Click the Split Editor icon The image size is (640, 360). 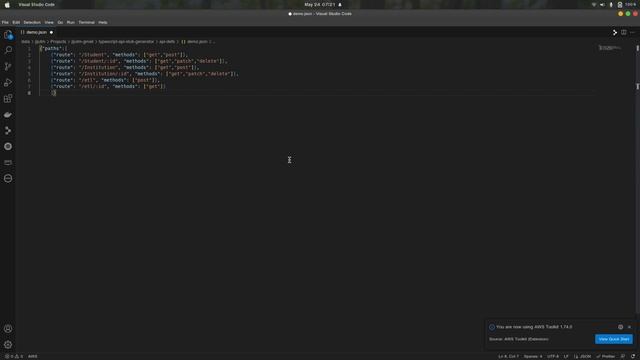[624, 32]
